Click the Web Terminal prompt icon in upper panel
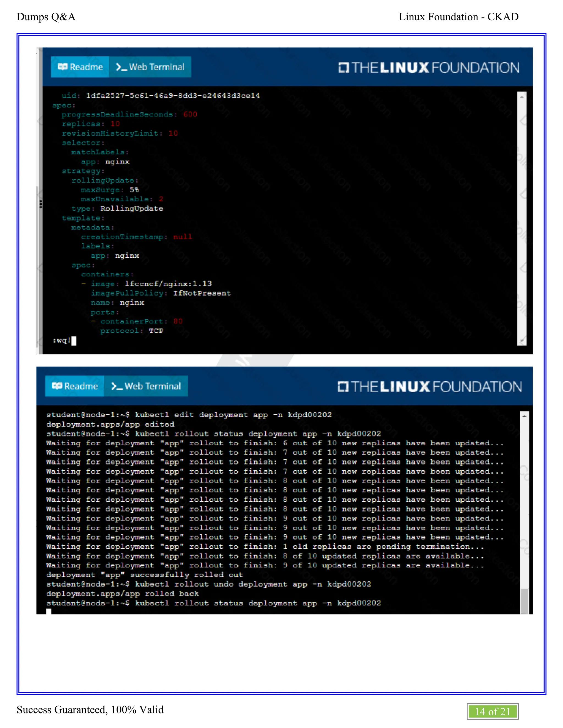Screen dimensions: 563x728 click(122, 67)
